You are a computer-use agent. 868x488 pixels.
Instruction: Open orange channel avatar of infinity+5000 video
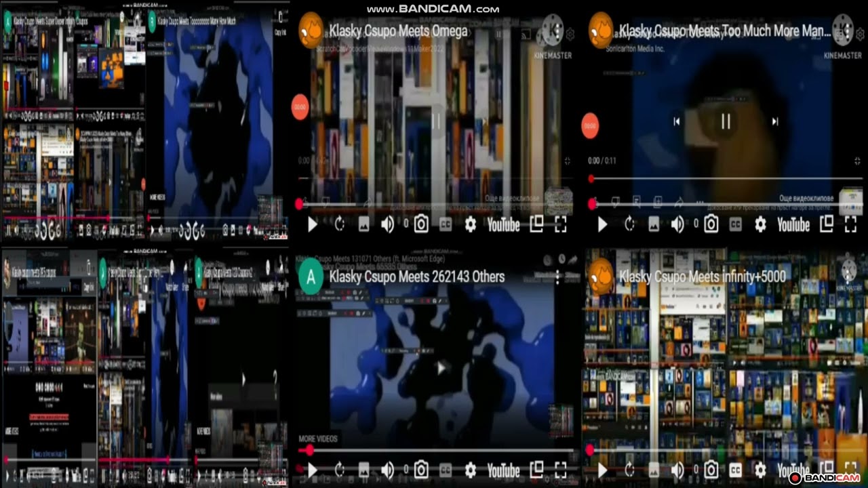[600, 277]
